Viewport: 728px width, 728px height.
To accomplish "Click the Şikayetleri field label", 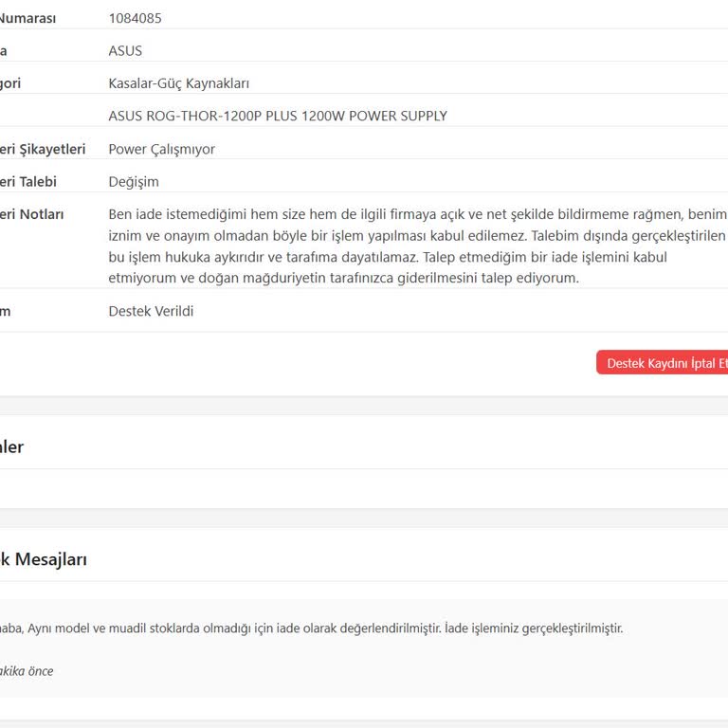I will click(43, 149).
